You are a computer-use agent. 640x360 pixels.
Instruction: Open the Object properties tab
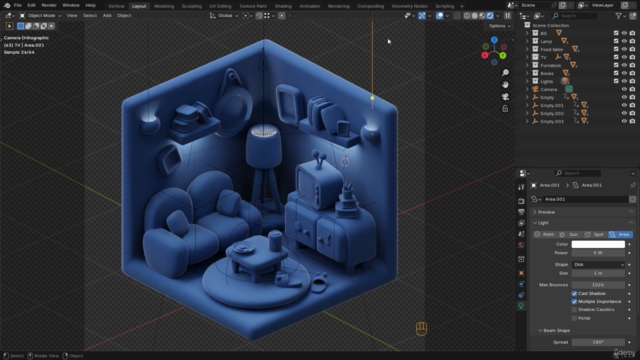click(521, 273)
